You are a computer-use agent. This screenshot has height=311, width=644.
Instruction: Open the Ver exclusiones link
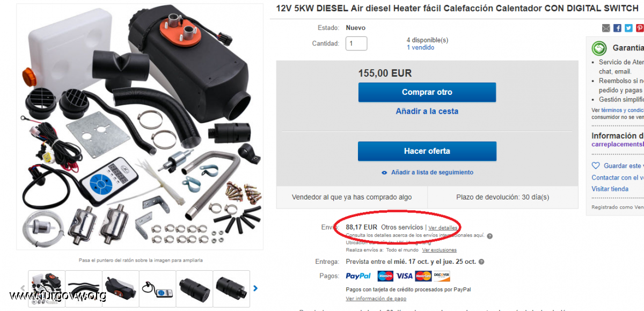439,250
